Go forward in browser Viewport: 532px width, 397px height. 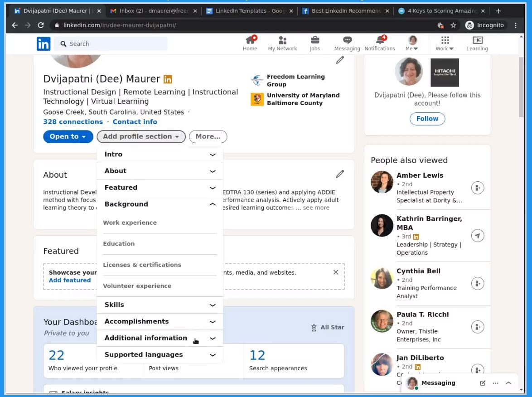click(x=28, y=25)
